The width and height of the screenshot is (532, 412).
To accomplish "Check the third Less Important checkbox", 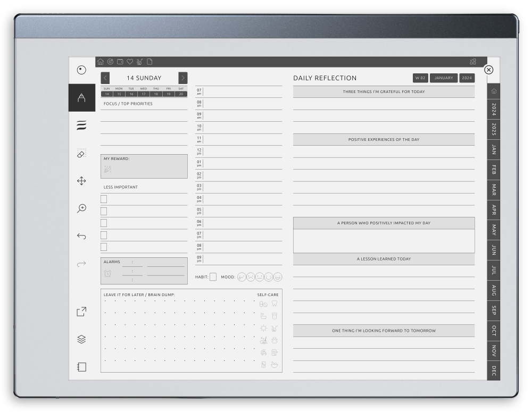I will 104,223.
